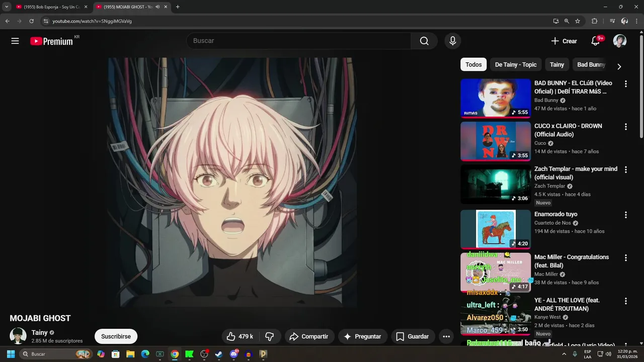Screen dimensions: 644x362
Task: Open Chrome media control icon
Action: 612,21
